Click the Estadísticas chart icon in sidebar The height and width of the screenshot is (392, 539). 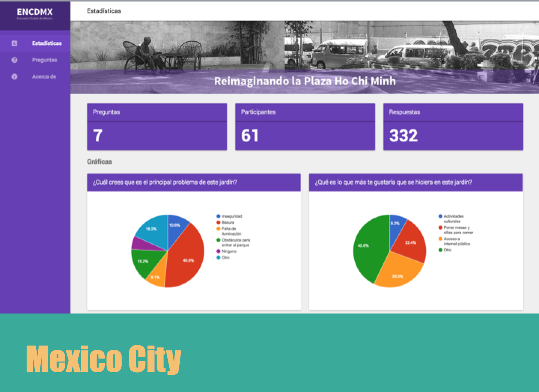15,43
